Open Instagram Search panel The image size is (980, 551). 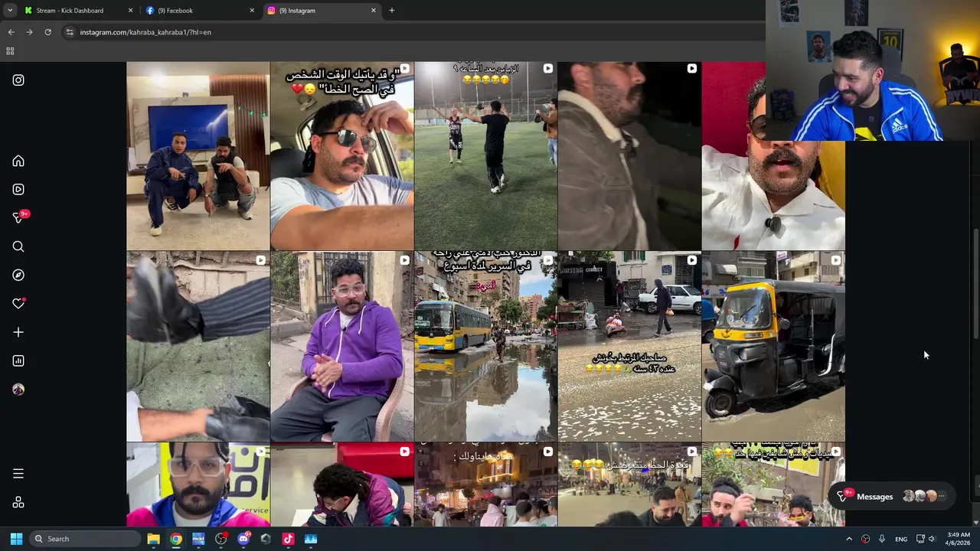pos(18,246)
